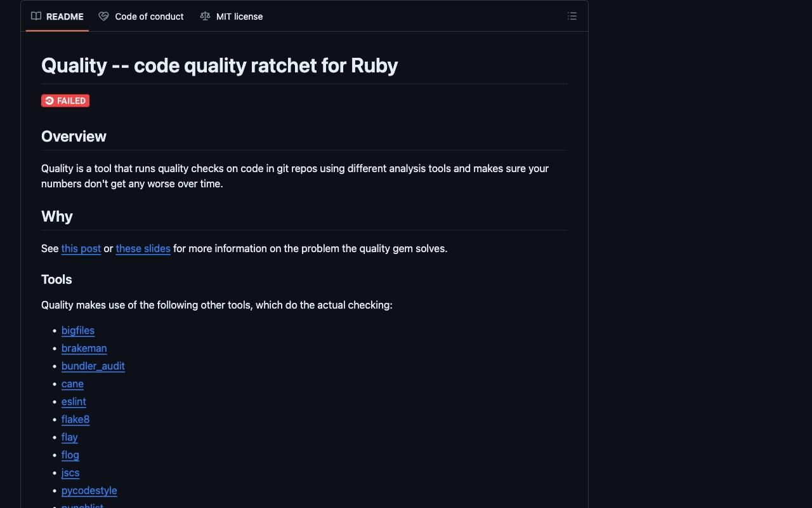
Task: Follow the brakeman tool link
Action: click(x=84, y=348)
